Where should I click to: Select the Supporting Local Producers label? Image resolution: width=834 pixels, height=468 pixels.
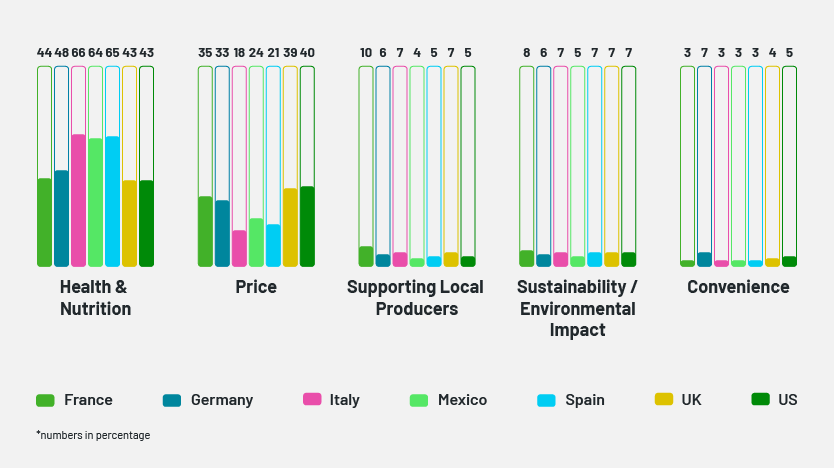click(x=415, y=298)
